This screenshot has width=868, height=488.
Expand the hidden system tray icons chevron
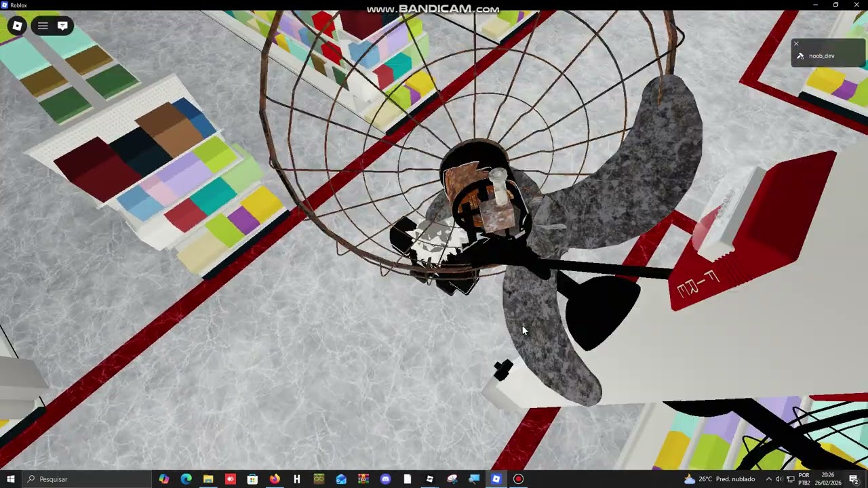(x=768, y=479)
